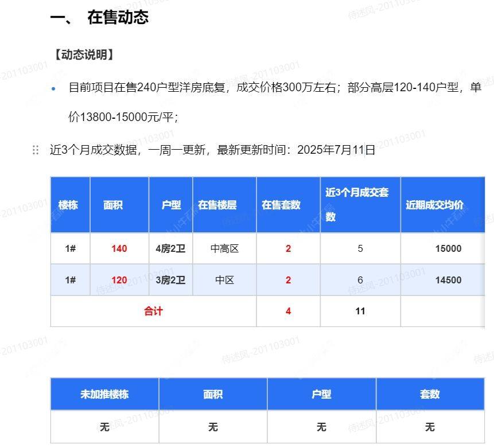Viewport: 494px width, 448px height.
Task: Click the total count 11 cell
Action: tap(360, 311)
